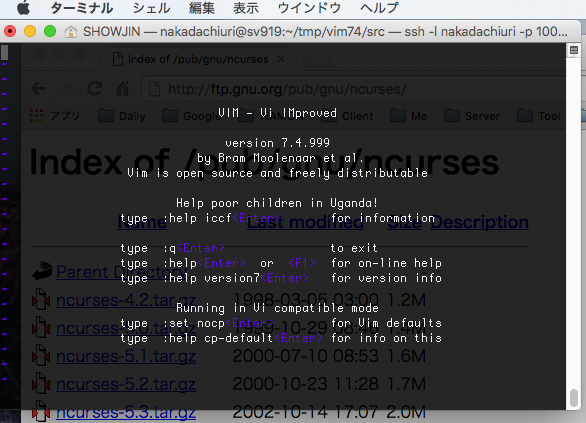Open ncurses-5.1.tar.gz download link
This screenshot has height=423, width=586.
click(126, 356)
